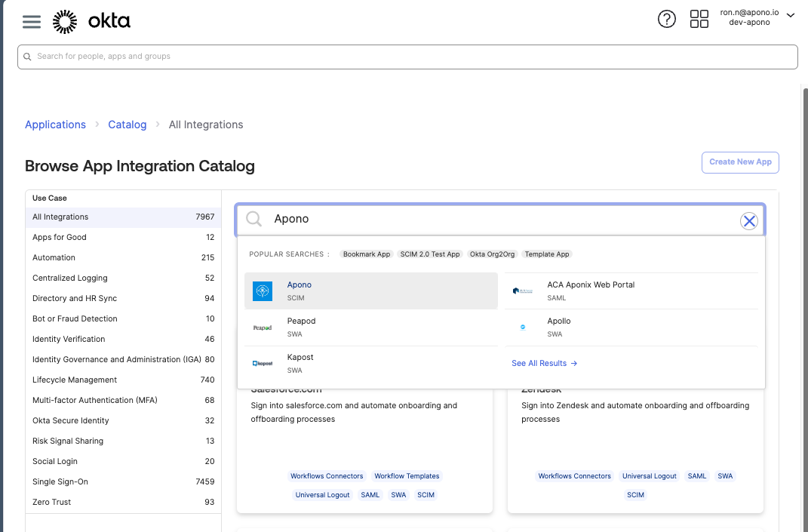
Task: Open the help question mark icon
Action: click(666, 20)
